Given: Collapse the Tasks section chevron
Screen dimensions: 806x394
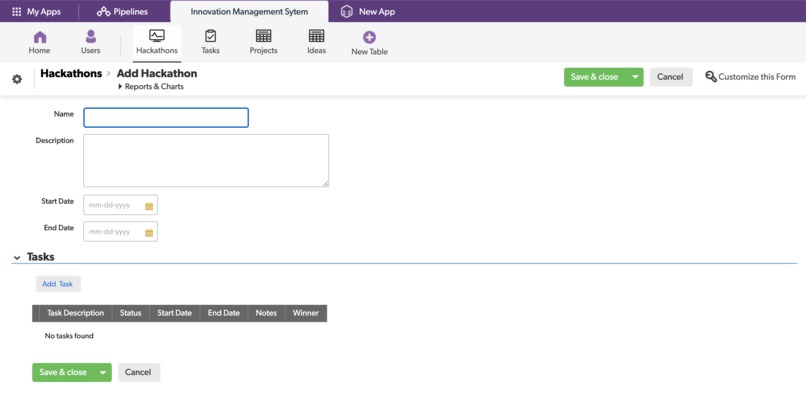Looking at the screenshot, I should coord(17,258).
